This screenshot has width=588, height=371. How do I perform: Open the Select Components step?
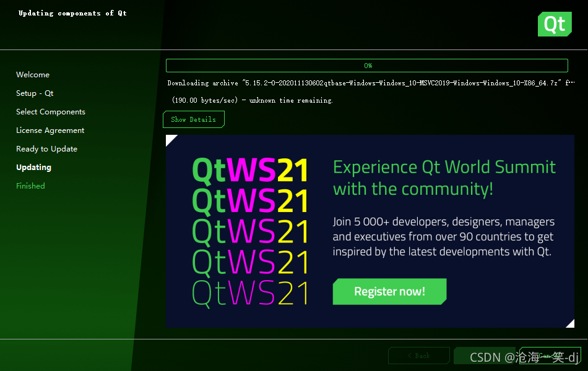click(x=51, y=112)
